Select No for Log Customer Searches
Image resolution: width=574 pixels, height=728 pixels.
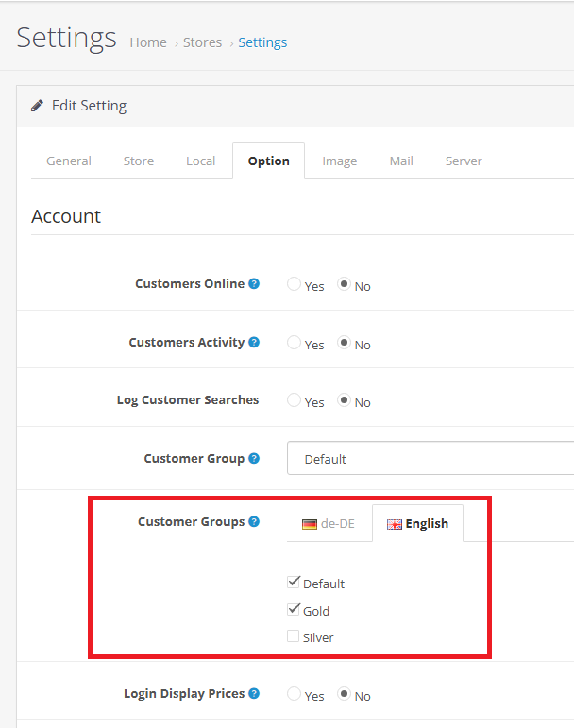pyautogui.click(x=344, y=401)
